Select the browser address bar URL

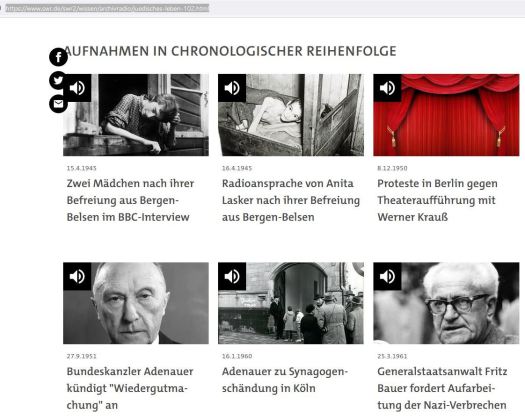(x=107, y=8)
